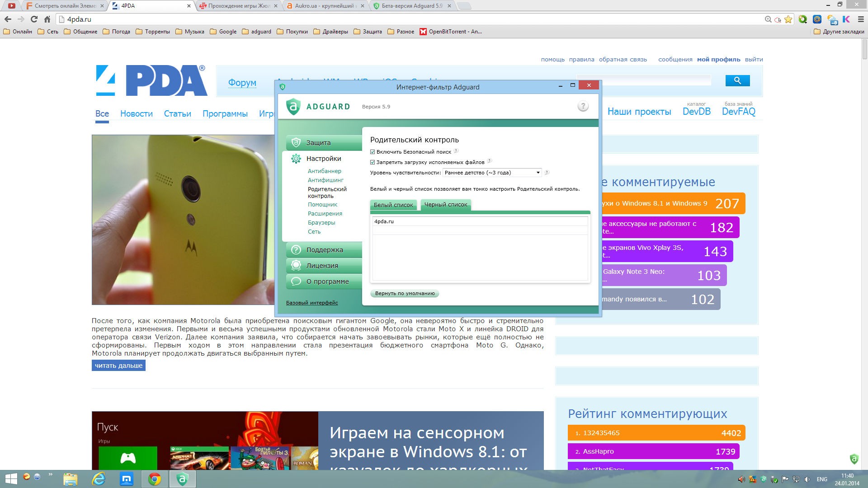Image resolution: width=868 pixels, height=488 pixels.
Task: Expand the Музыка bookmarks folder
Action: pos(190,32)
